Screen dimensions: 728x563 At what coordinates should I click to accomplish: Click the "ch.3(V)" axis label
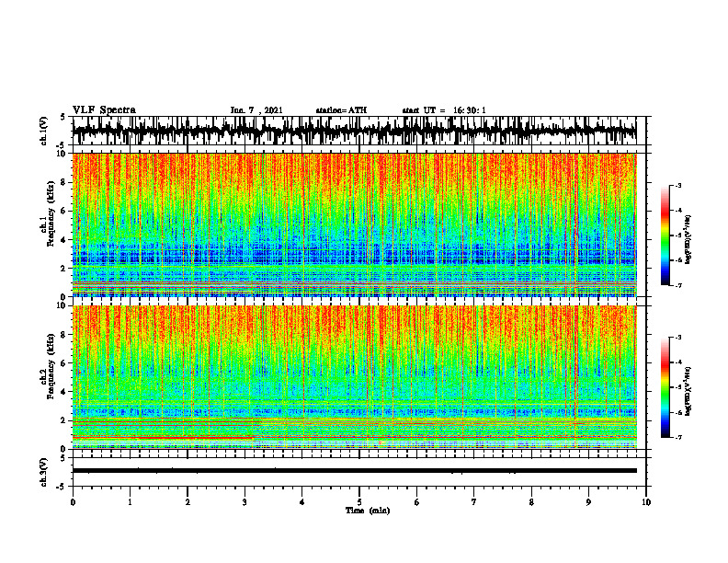(44, 472)
